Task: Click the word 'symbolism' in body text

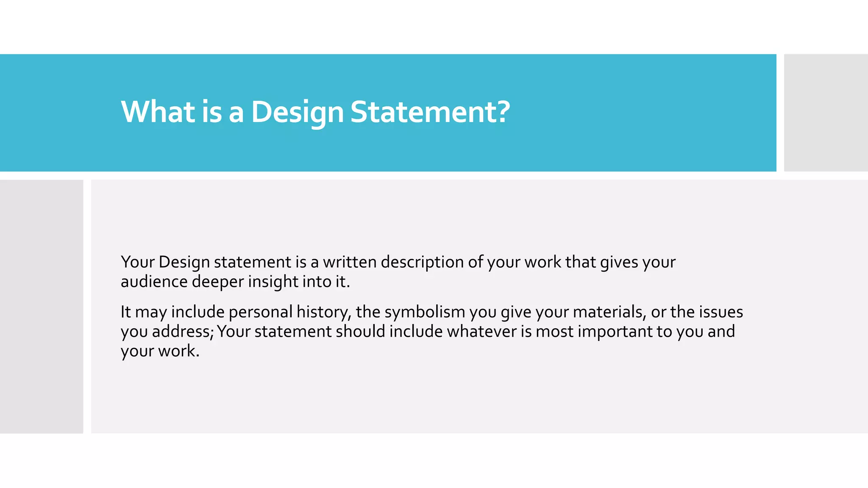Action: tap(425, 312)
